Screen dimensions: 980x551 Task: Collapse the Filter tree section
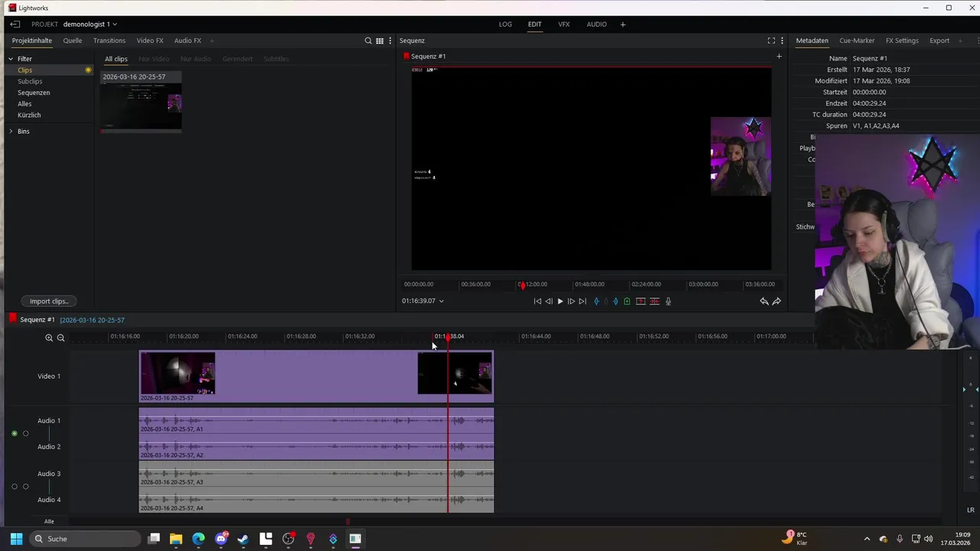click(11, 59)
